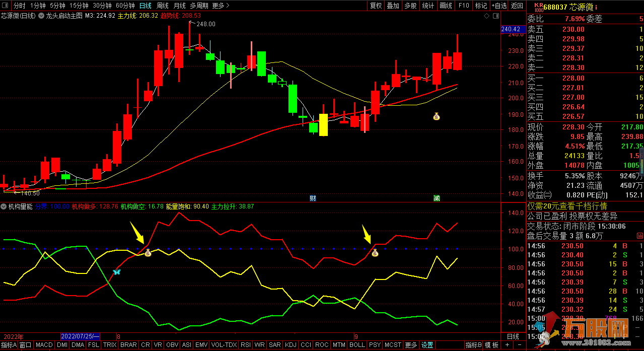Select FSL indicator
The height and width of the screenshot is (351, 644).
tap(94, 345)
